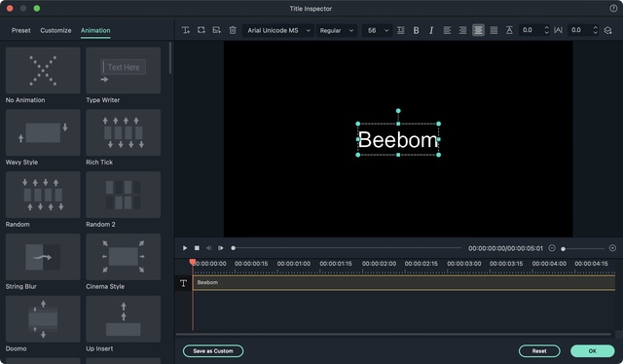Screen dimensions: 623x364
Task: Click the red playhead marker on timeline
Action: (193, 262)
